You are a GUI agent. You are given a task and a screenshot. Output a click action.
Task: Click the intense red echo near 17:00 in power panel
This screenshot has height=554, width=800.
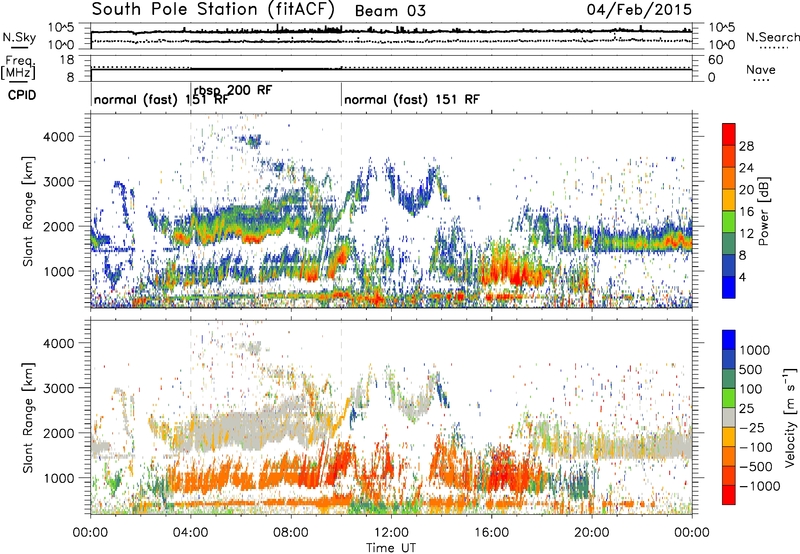point(515,274)
